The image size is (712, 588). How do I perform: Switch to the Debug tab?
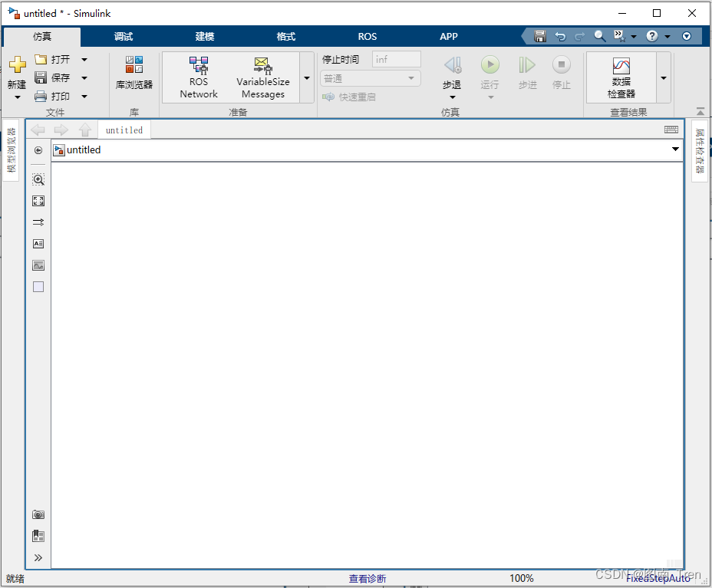click(x=123, y=36)
